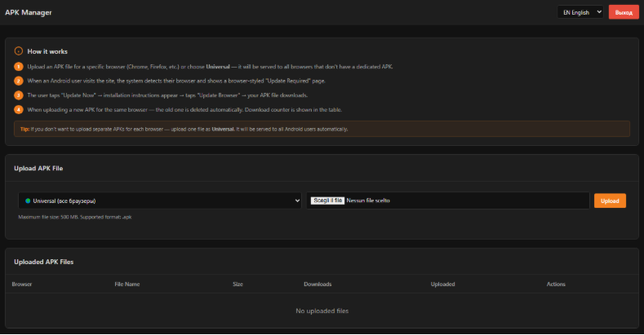Click the Maximum file size hint text
644x335 pixels.
pyautogui.click(x=75, y=217)
